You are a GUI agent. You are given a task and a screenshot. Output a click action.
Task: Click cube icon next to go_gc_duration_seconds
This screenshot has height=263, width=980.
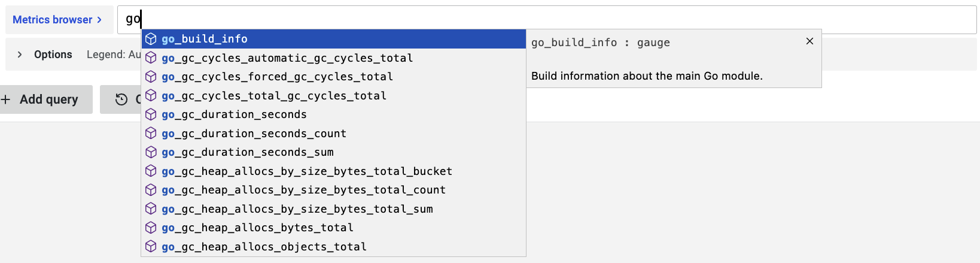tap(151, 114)
